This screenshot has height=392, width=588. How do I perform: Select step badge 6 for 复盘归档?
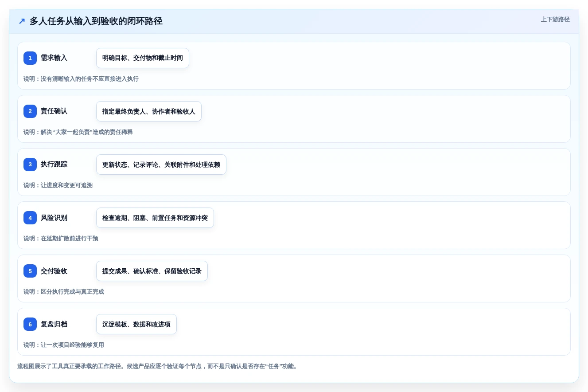tap(30, 324)
